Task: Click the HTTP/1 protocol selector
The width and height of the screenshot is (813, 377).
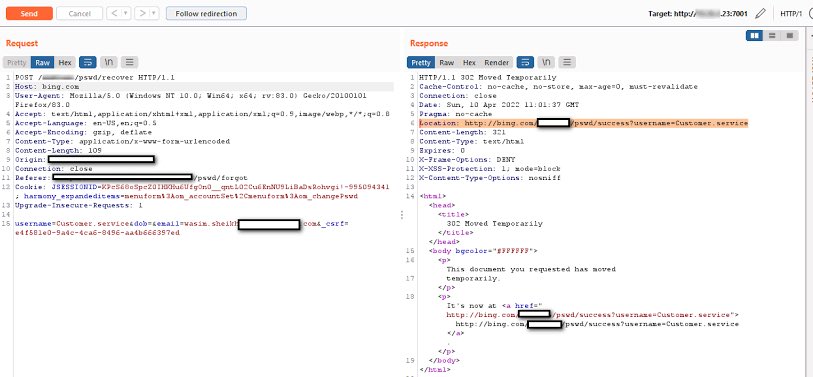Action: 791,13
